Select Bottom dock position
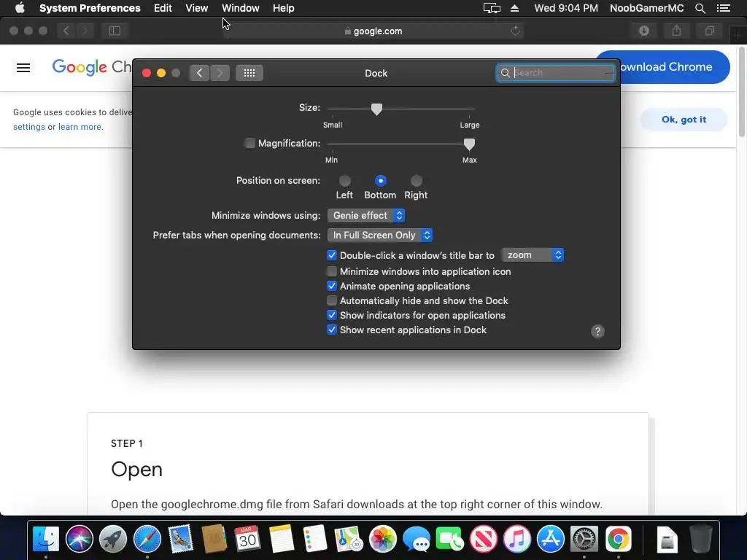Screen dimensions: 747x560 tap(381, 181)
